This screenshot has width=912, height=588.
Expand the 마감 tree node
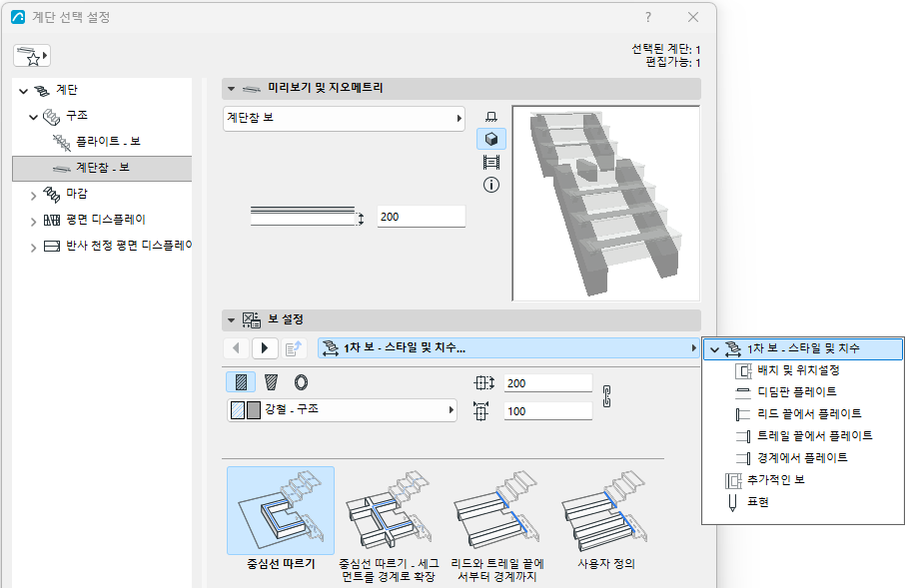(33, 196)
